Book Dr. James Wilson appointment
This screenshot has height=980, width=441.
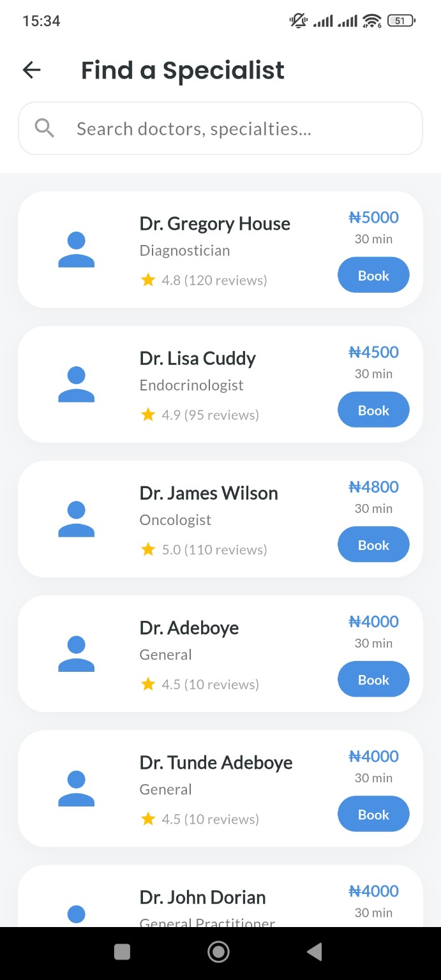pyautogui.click(x=373, y=544)
